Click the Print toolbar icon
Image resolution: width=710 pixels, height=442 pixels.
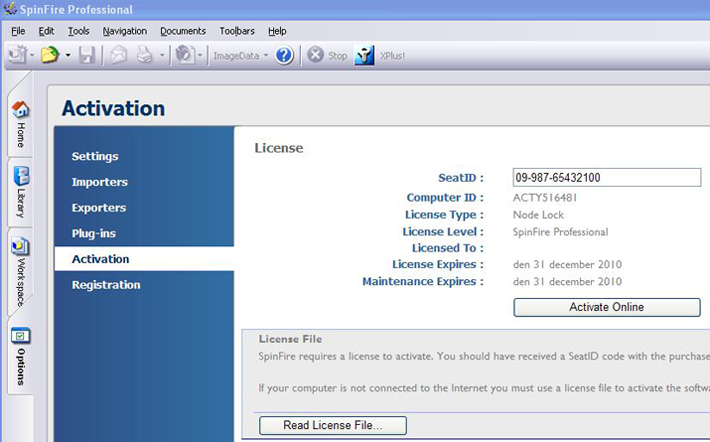(145, 55)
